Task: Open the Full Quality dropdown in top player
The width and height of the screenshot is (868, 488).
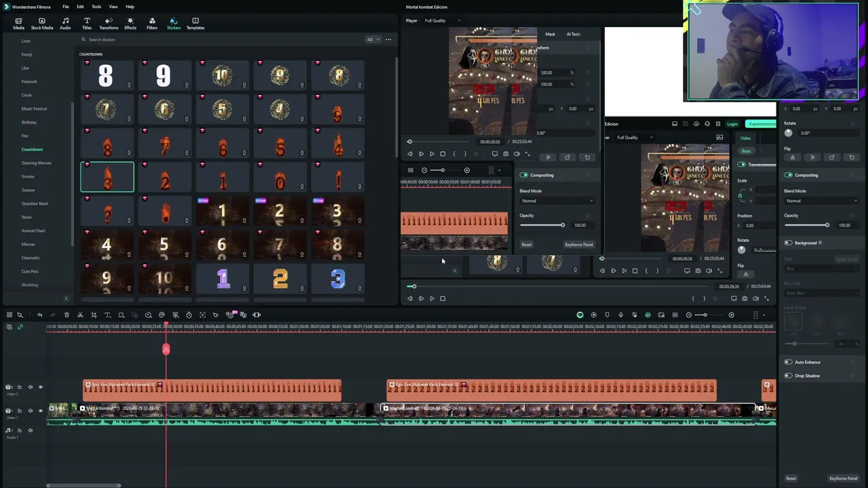Action: tap(442, 20)
